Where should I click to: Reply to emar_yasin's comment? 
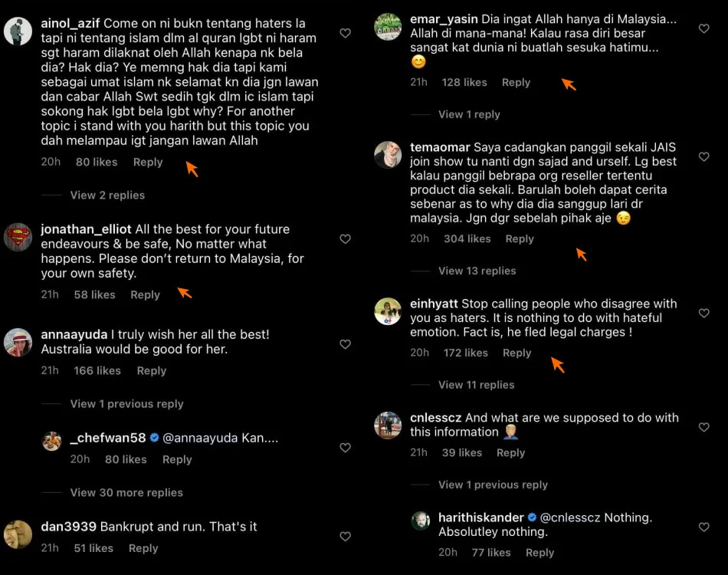(516, 82)
